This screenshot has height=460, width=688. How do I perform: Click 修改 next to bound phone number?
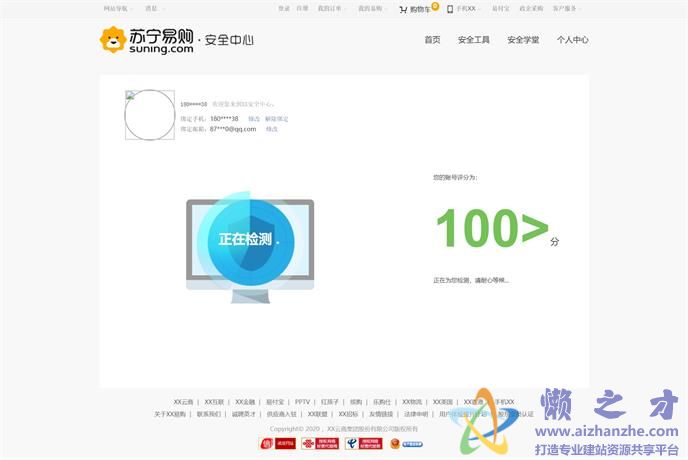pos(254,119)
